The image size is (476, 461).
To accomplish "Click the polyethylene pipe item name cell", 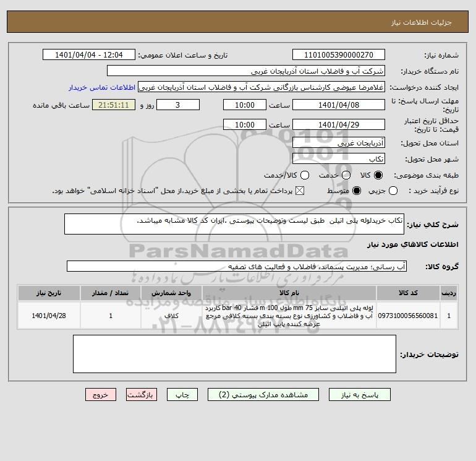I will tap(289, 316).
